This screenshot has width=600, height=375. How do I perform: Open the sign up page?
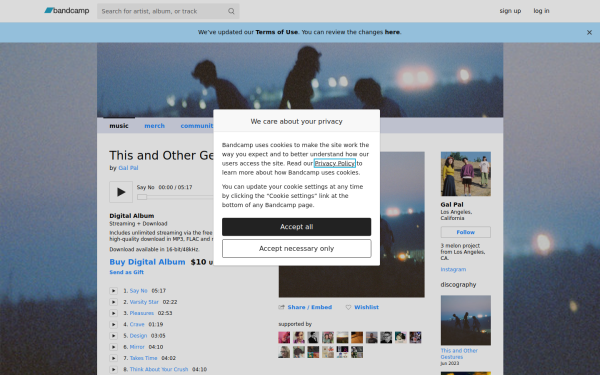click(x=510, y=11)
